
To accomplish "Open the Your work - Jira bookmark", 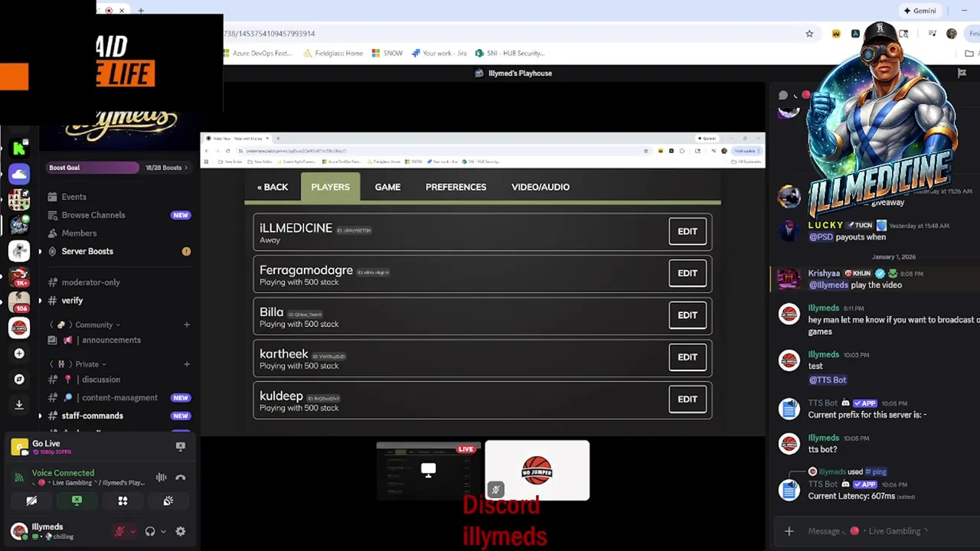I will pyautogui.click(x=439, y=54).
